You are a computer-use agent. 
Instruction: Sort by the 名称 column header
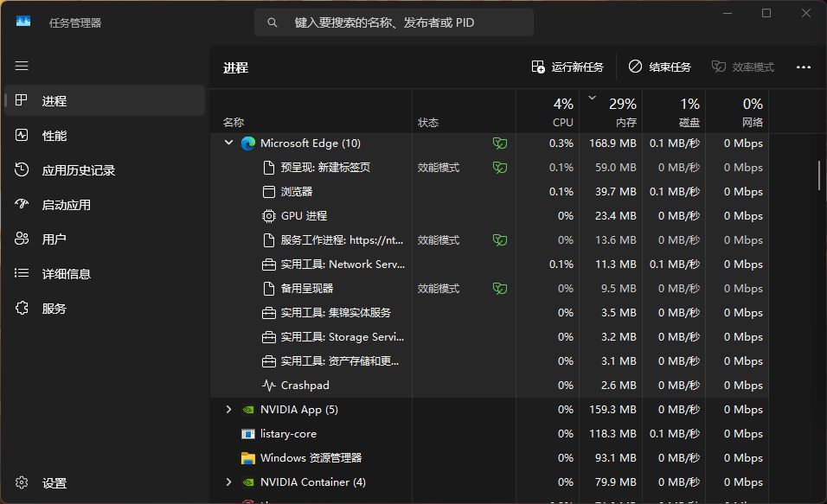click(x=311, y=111)
